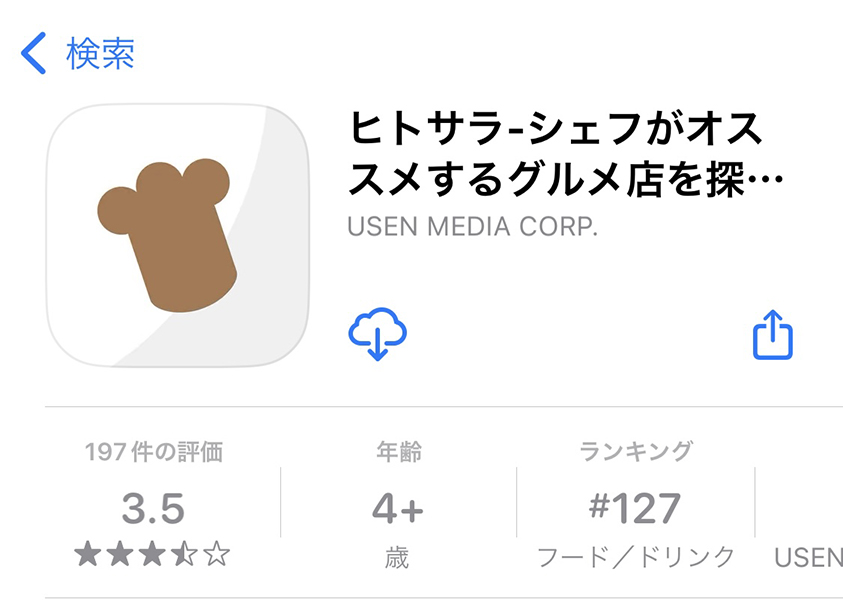Tap the first filled rating star

87,554
